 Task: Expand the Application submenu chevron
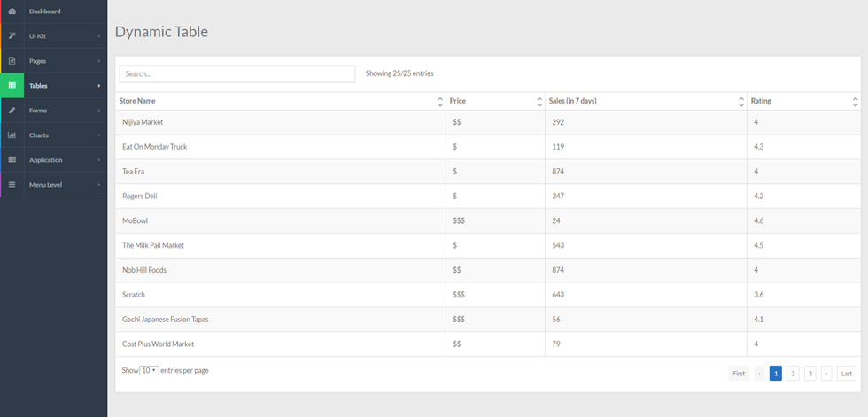[99, 160]
